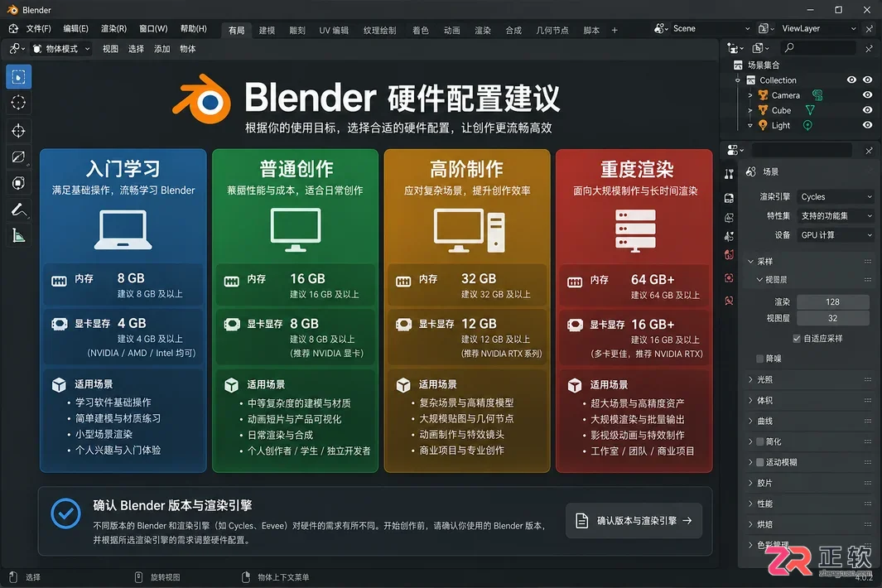Click the outliner search magnifier icon
Viewport: 882px width, 588px height.
789,48
